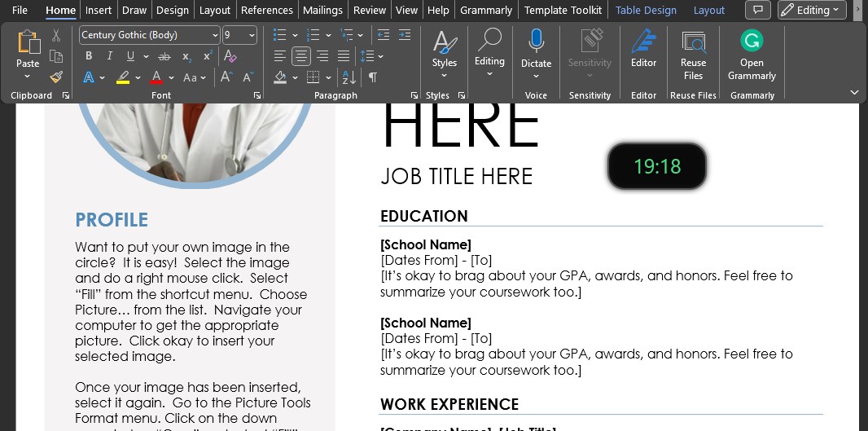Clear all formatting from the selection
This screenshot has height=431, width=868.
pos(230,56)
